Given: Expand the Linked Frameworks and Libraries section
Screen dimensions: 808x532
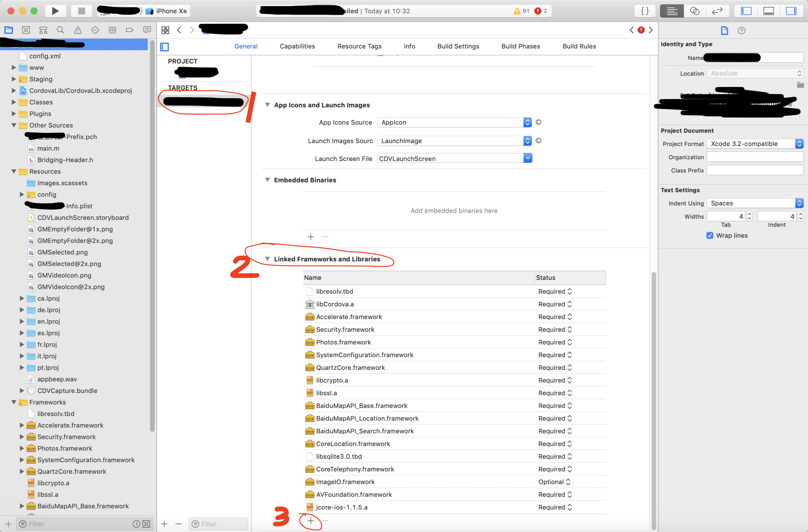Looking at the screenshot, I should point(267,259).
